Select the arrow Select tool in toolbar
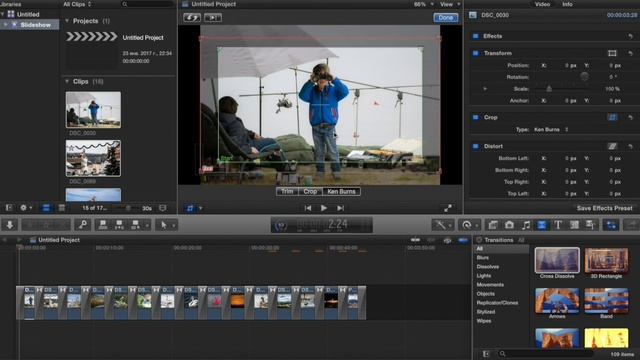The width and height of the screenshot is (640, 360). tap(164, 225)
